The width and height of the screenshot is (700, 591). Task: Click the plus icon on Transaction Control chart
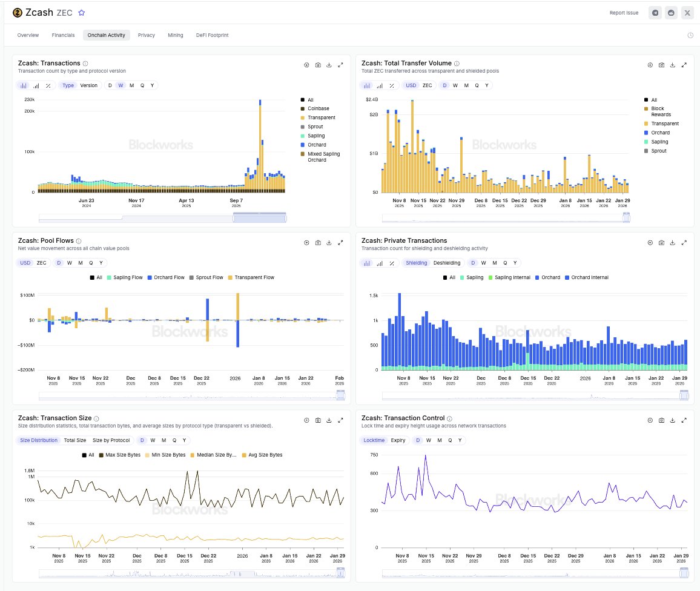coord(650,420)
